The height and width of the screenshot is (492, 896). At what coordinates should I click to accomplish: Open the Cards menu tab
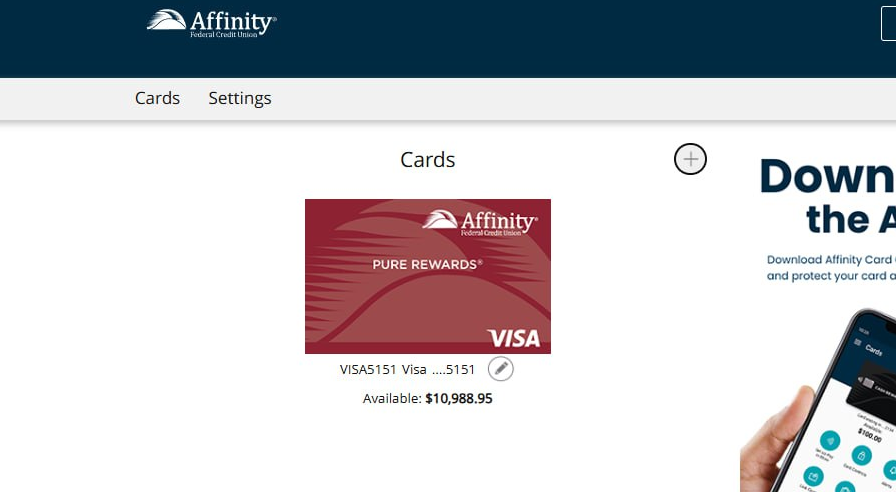[158, 98]
